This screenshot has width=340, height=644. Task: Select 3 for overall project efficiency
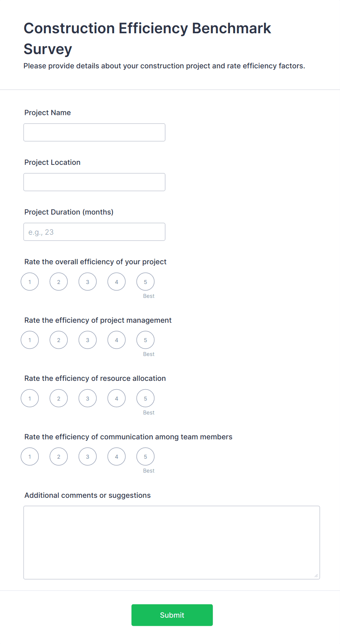(x=87, y=282)
